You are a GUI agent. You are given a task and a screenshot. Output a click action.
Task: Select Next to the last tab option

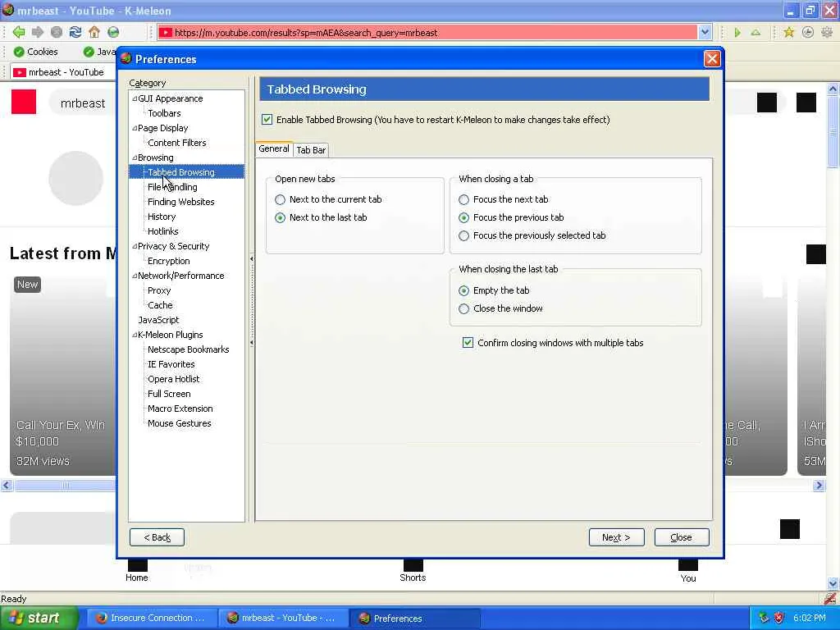(x=281, y=218)
